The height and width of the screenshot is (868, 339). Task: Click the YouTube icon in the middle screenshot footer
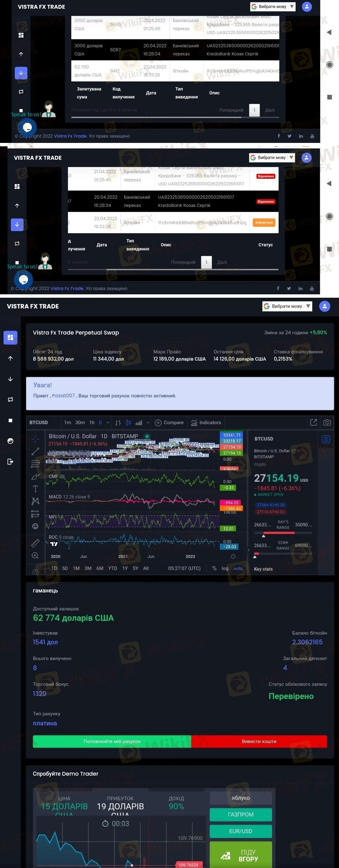pyautogui.click(x=312, y=288)
